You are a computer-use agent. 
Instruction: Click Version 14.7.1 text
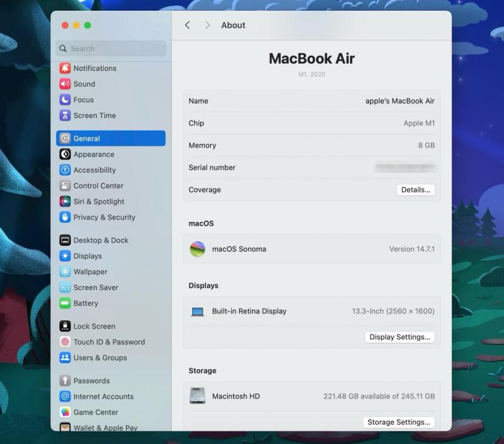pos(412,249)
